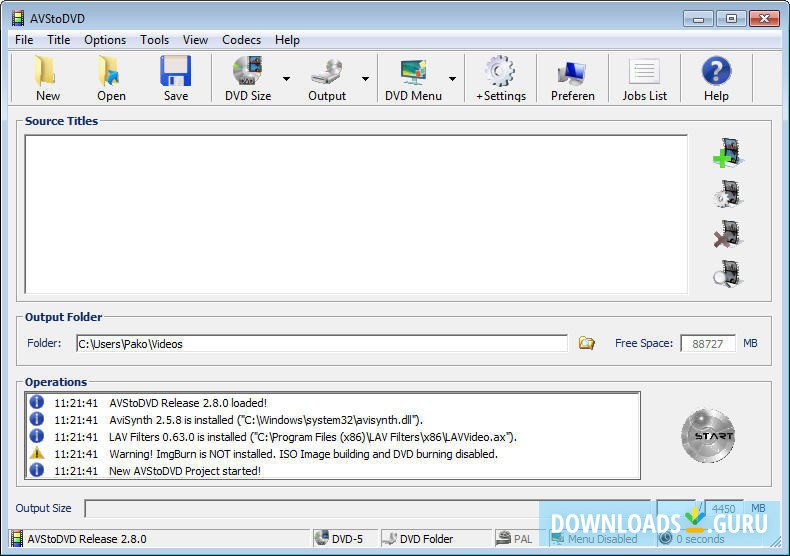Open the Tools menu
790x556 pixels.
[154, 40]
